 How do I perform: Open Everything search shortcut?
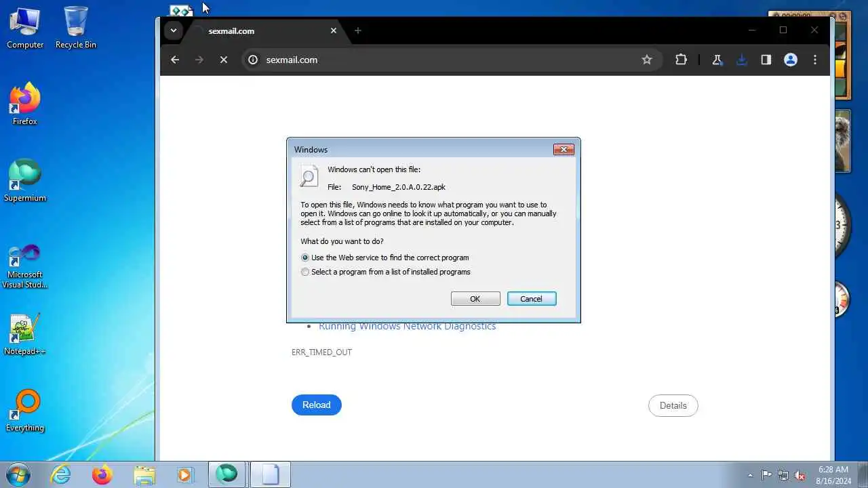point(25,411)
